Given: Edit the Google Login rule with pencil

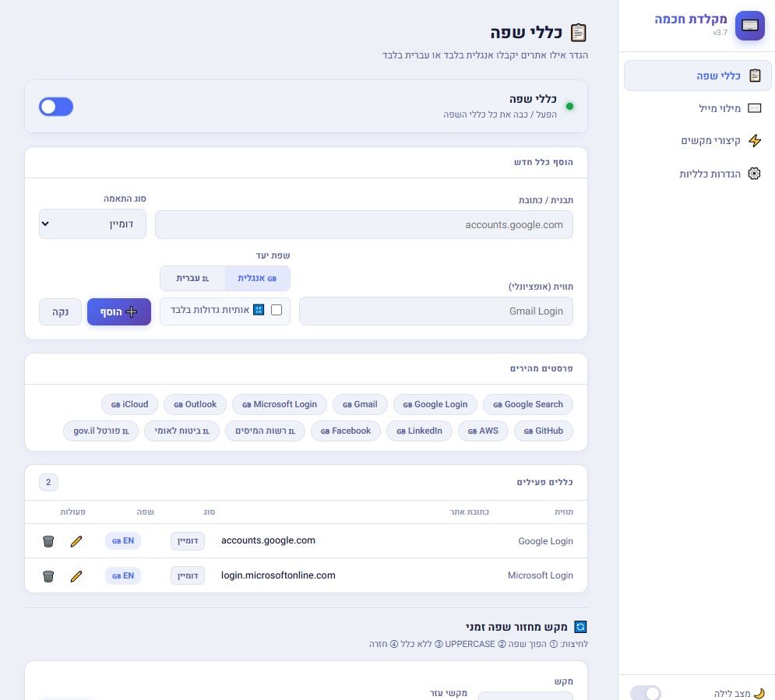Looking at the screenshot, I should [76, 541].
